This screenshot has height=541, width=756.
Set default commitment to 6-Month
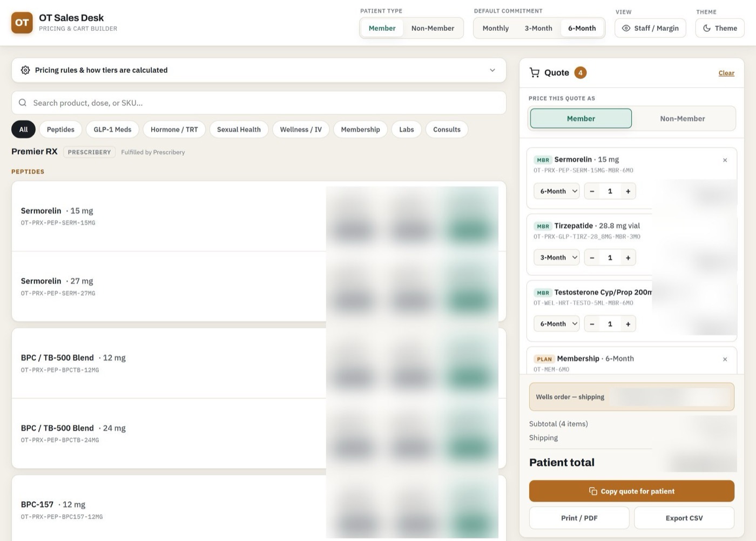[582, 28]
